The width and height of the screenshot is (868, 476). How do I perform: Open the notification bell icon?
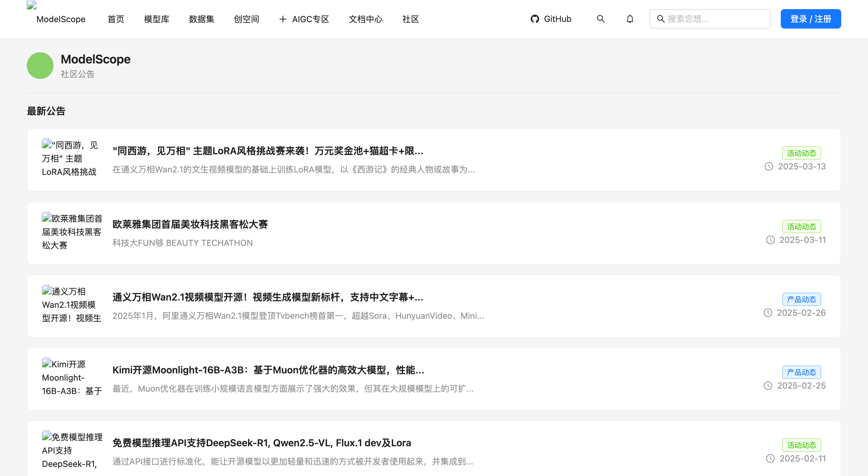630,19
